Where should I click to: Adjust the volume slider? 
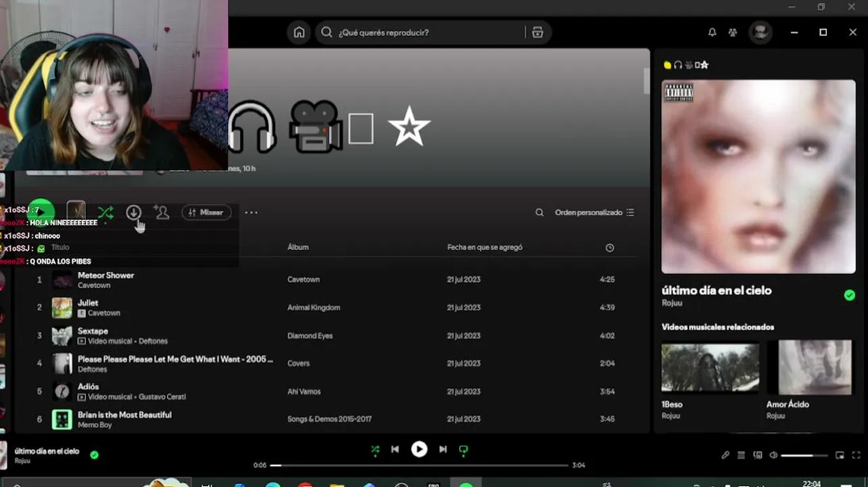click(804, 455)
